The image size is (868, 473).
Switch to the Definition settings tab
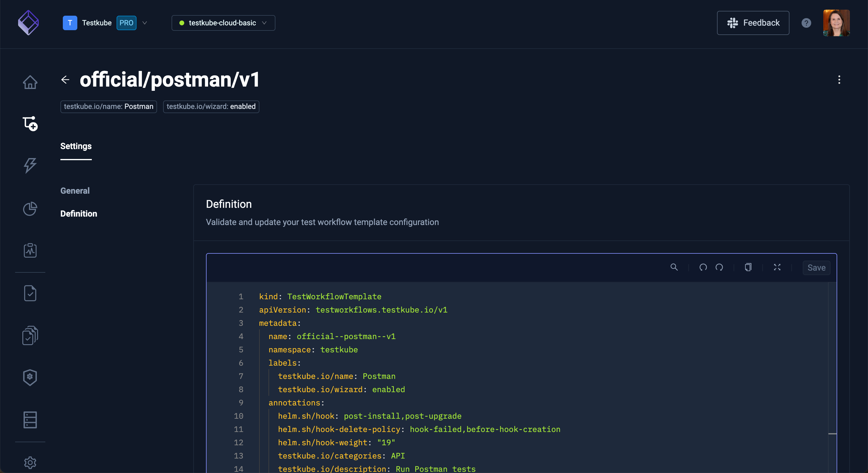[79, 213]
